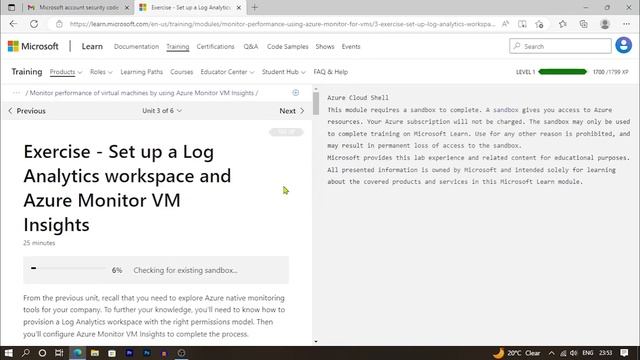The height and width of the screenshot is (360, 640).
Task: Open Events in Learn nav
Action: pyautogui.click(x=351, y=47)
